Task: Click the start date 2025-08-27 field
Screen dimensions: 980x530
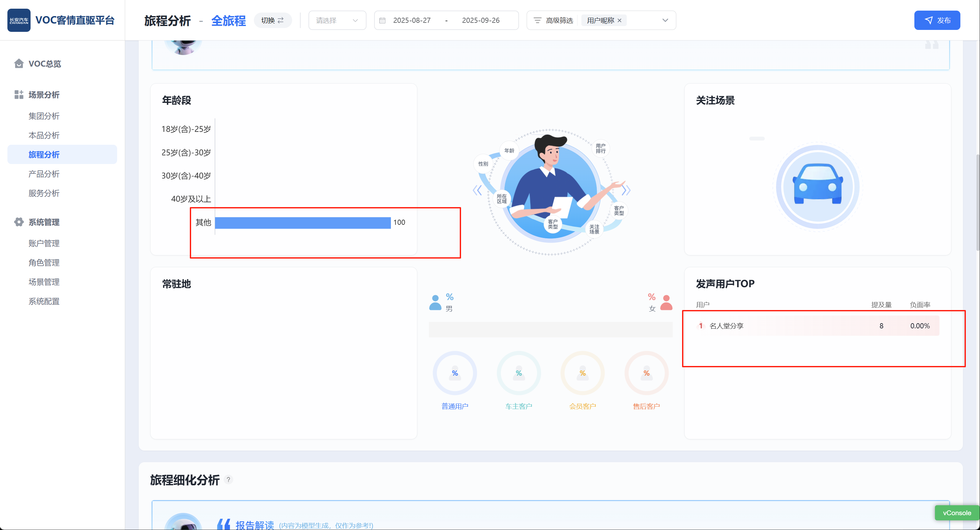Action: pyautogui.click(x=411, y=21)
